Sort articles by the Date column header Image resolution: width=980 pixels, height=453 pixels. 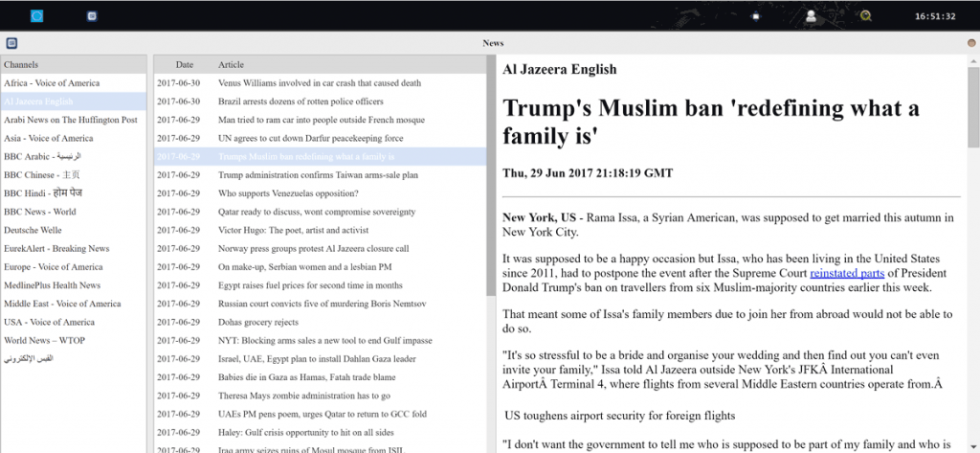(x=184, y=64)
